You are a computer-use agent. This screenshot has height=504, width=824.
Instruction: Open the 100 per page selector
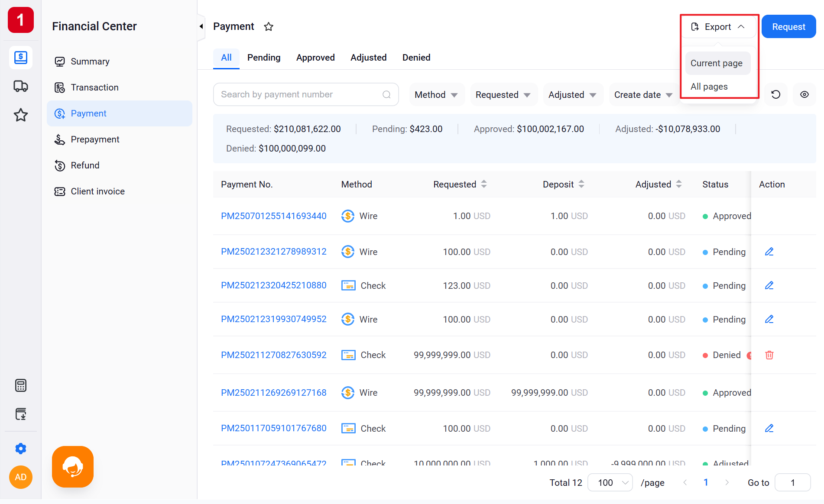click(610, 482)
